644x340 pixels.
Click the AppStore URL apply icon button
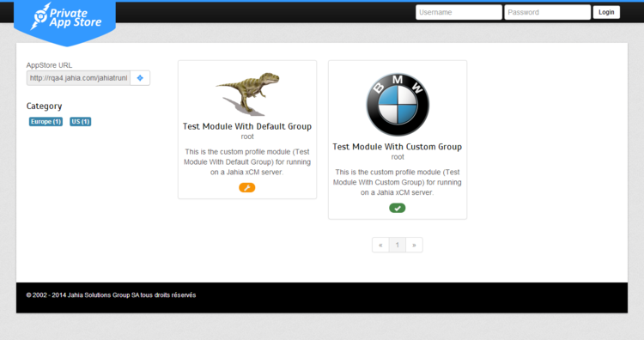coord(140,78)
